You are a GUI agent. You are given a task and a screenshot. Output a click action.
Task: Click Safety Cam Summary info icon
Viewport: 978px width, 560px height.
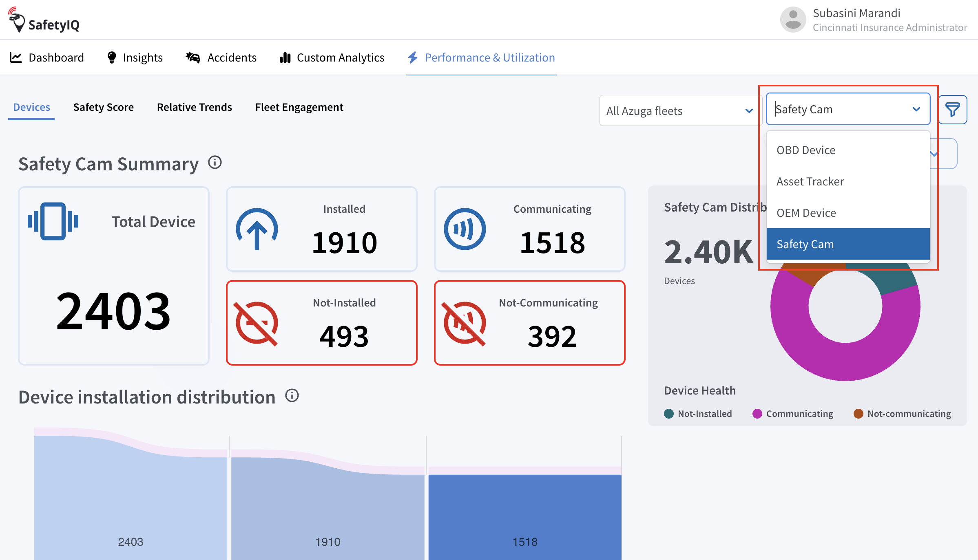(215, 163)
